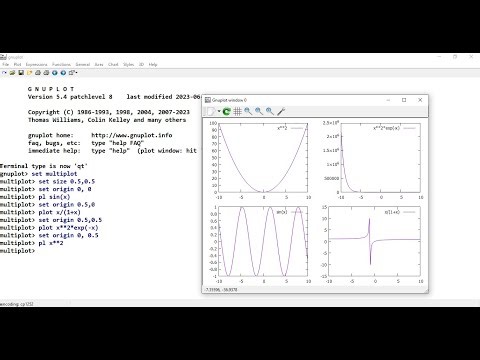Click the Replot icon in gnuplot main toolbar
This screenshot has height=360, width=480.
click(4, 72)
